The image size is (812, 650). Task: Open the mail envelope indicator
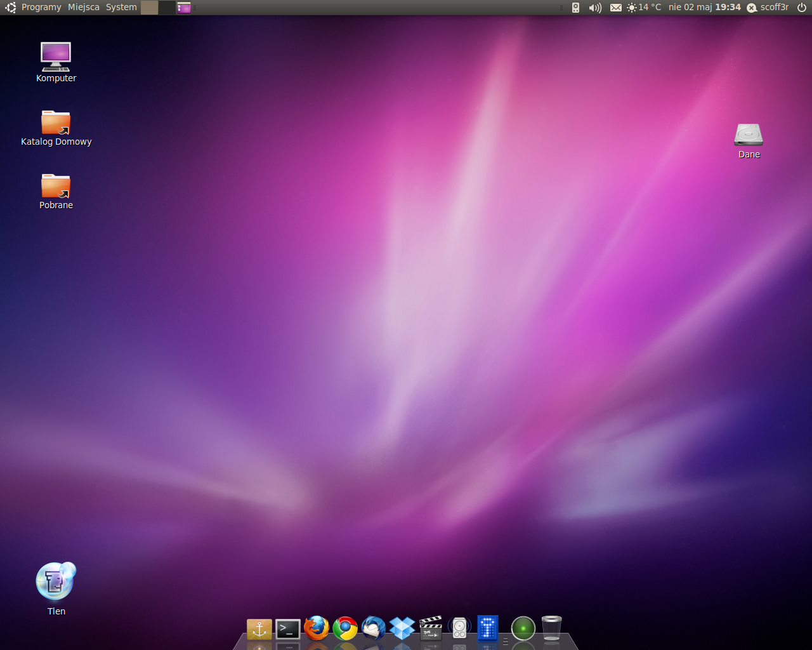[616, 8]
